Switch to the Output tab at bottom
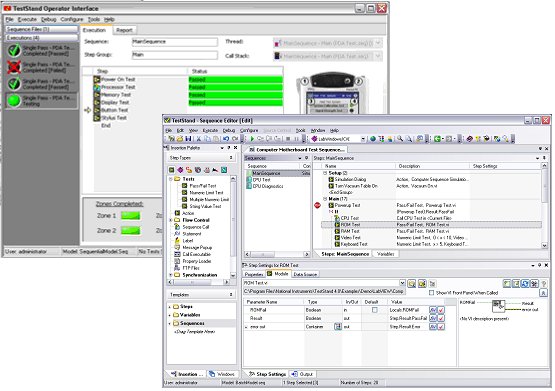 coord(303,374)
